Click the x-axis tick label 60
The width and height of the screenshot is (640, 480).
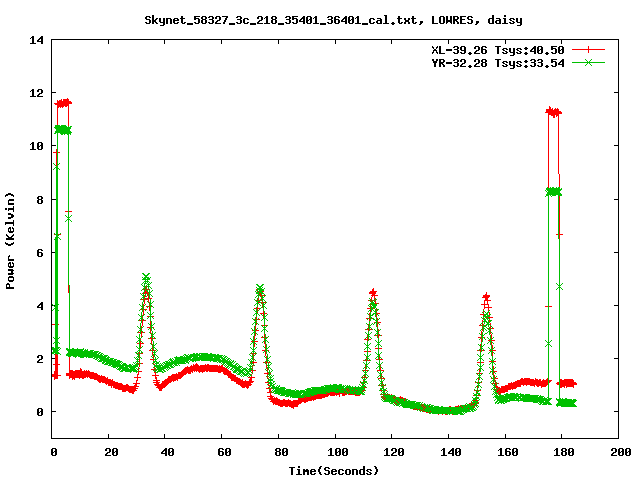[x=224, y=452]
